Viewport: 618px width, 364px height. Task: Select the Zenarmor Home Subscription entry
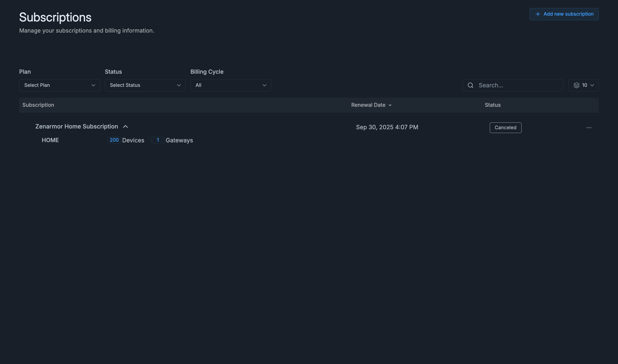tap(77, 126)
